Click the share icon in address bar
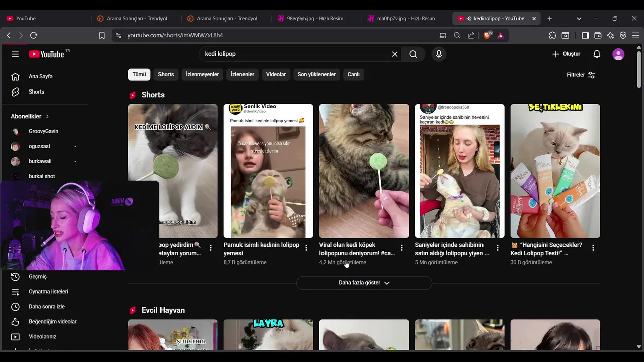The height and width of the screenshot is (362, 644). (x=471, y=35)
